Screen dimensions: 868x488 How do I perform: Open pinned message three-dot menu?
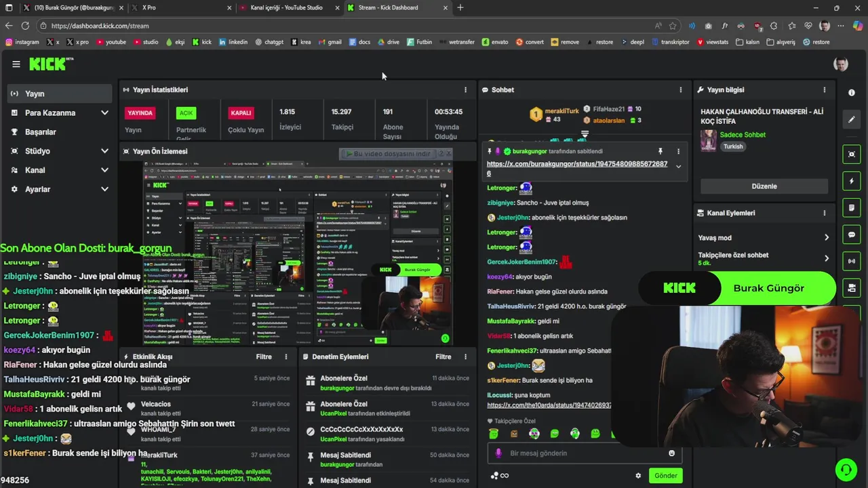(678, 151)
